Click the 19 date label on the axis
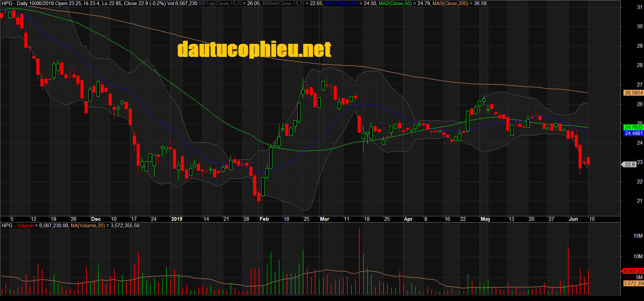Screen dimensions: 644x301 53,219
